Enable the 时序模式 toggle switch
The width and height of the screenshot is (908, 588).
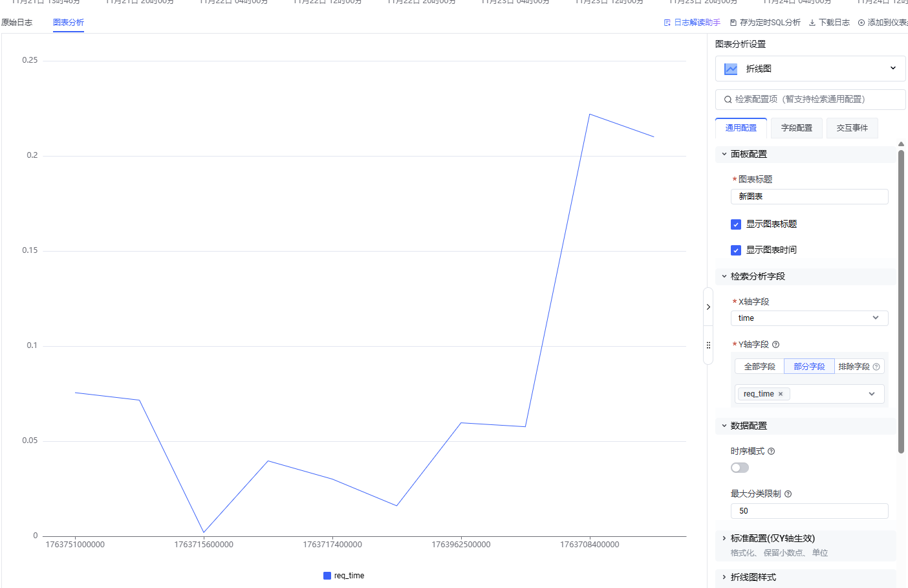click(x=739, y=468)
